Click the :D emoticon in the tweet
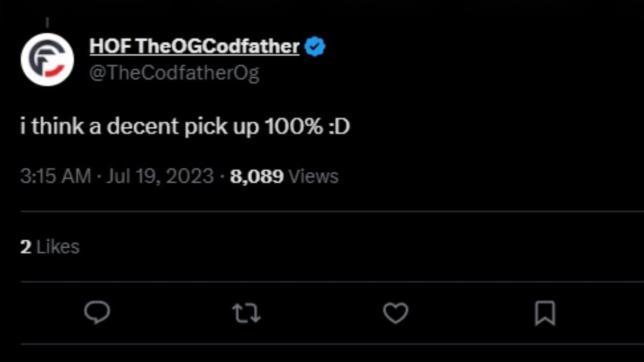The image size is (644, 362). tap(339, 127)
